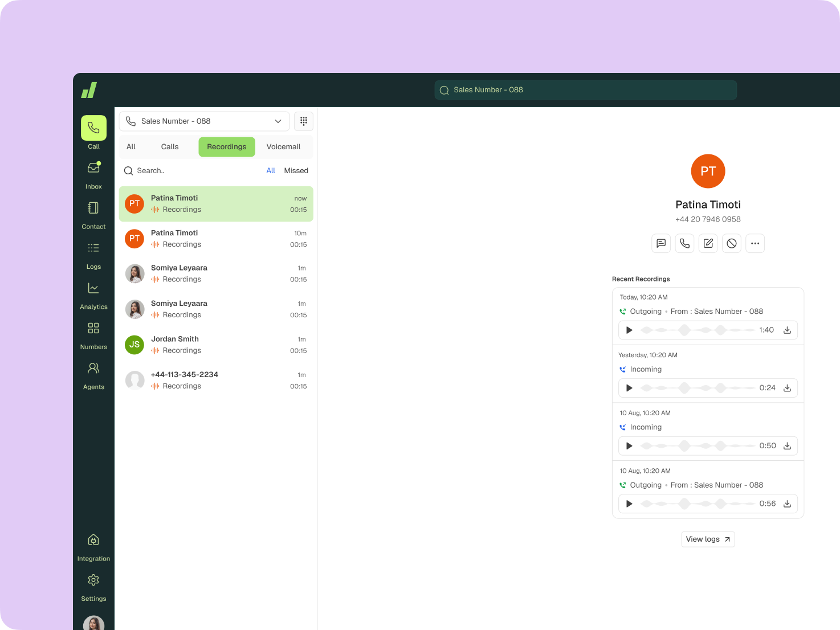Open the Inbox from the sidebar

coord(93,167)
